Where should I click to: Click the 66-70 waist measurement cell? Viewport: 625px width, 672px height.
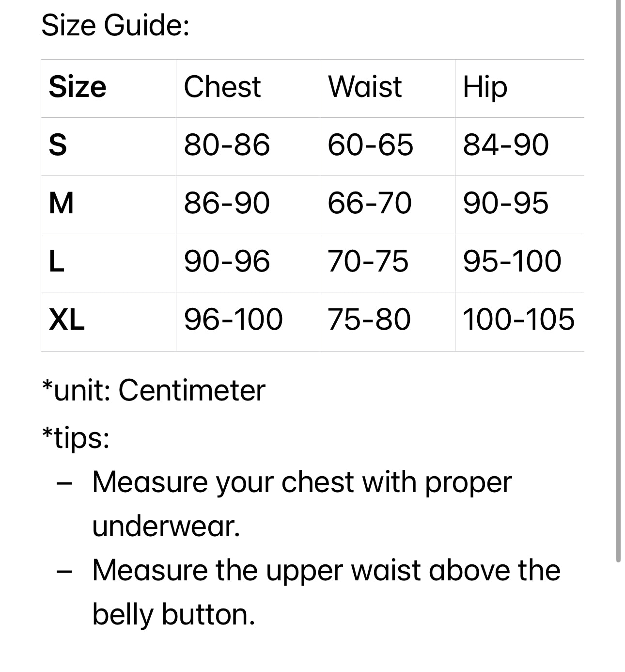tap(370, 203)
